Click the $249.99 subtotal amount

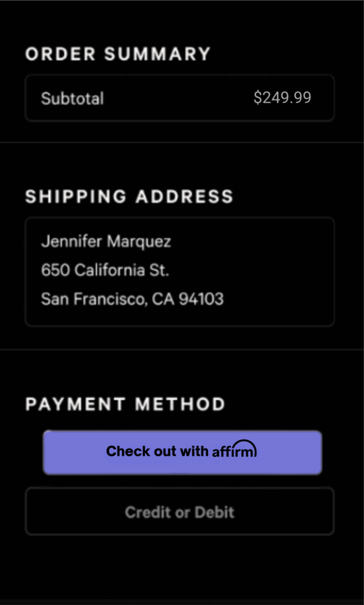(282, 97)
